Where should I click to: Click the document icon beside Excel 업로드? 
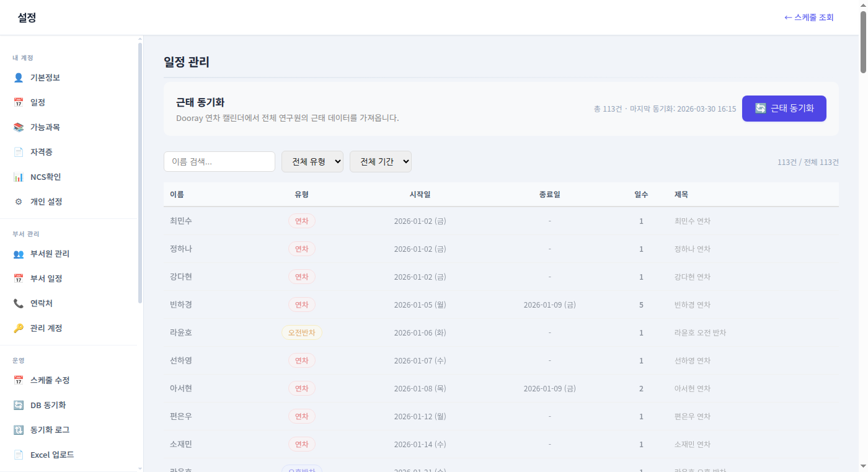pyautogui.click(x=19, y=455)
